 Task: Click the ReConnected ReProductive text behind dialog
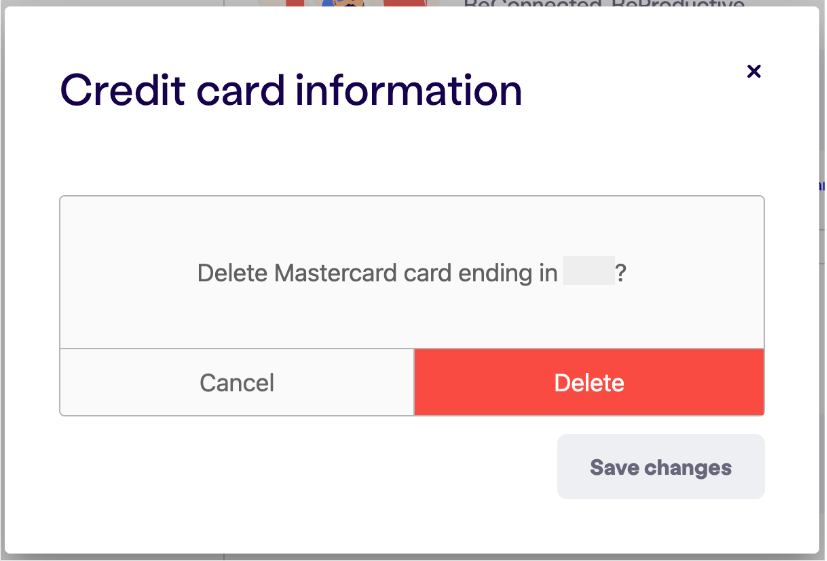[604, 4]
